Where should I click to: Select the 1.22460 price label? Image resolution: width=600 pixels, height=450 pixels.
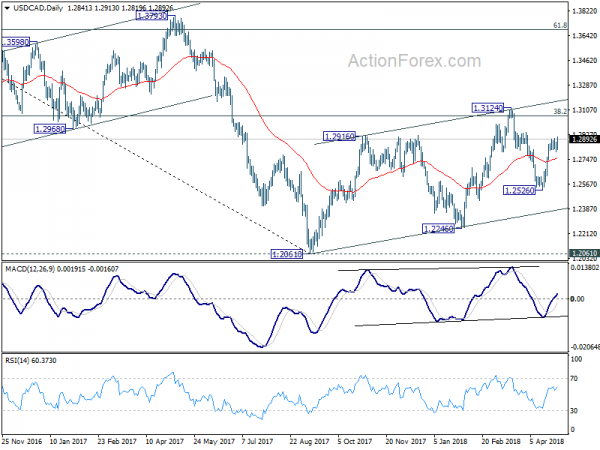(438, 229)
